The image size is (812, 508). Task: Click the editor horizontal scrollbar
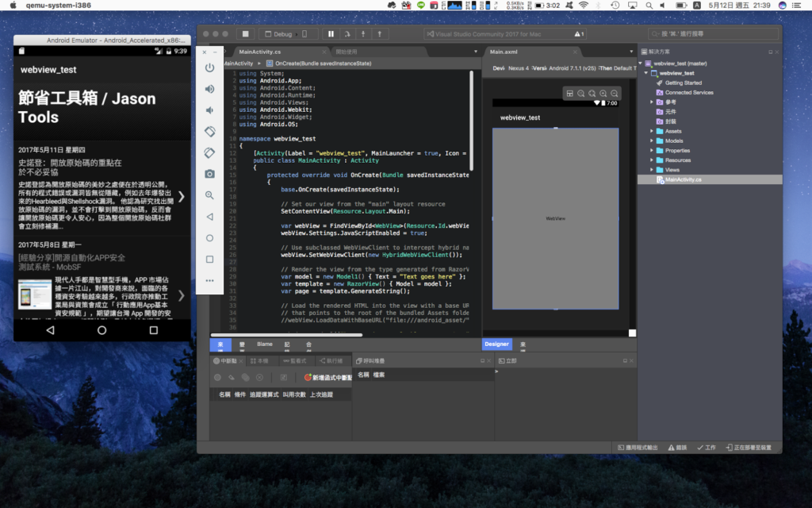(286, 335)
